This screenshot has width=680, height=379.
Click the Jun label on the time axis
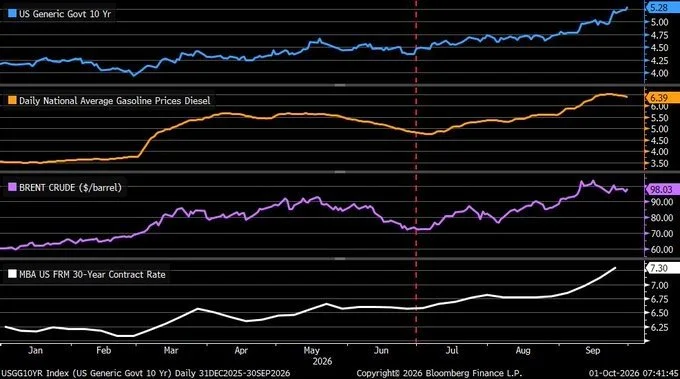click(381, 350)
